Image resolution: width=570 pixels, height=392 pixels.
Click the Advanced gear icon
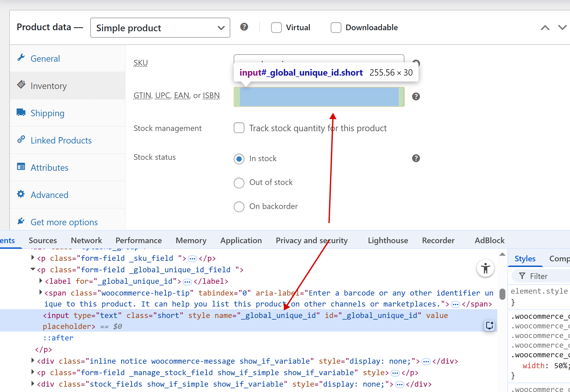[x=21, y=194]
